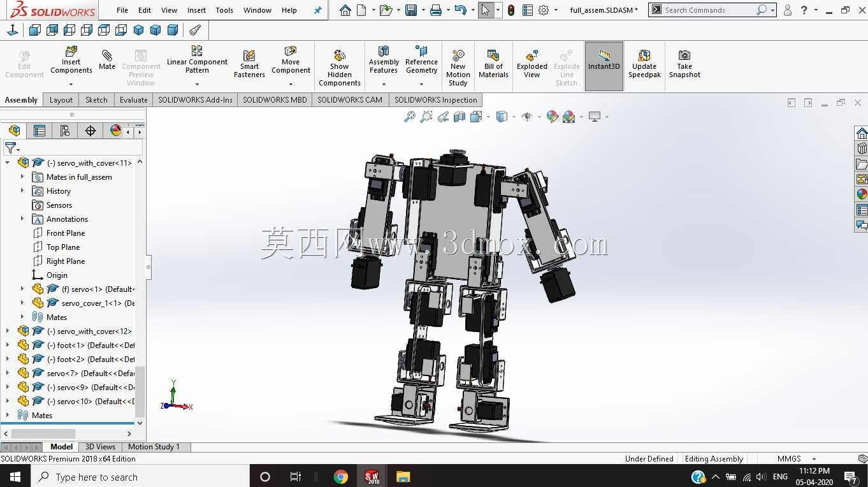Click the Windows Start button

tap(15, 477)
